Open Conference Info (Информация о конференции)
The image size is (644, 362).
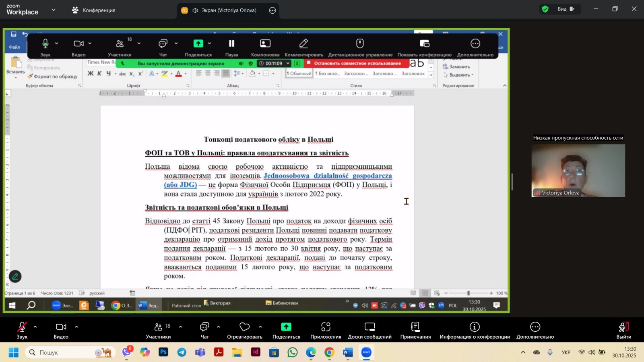tap(475, 327)
